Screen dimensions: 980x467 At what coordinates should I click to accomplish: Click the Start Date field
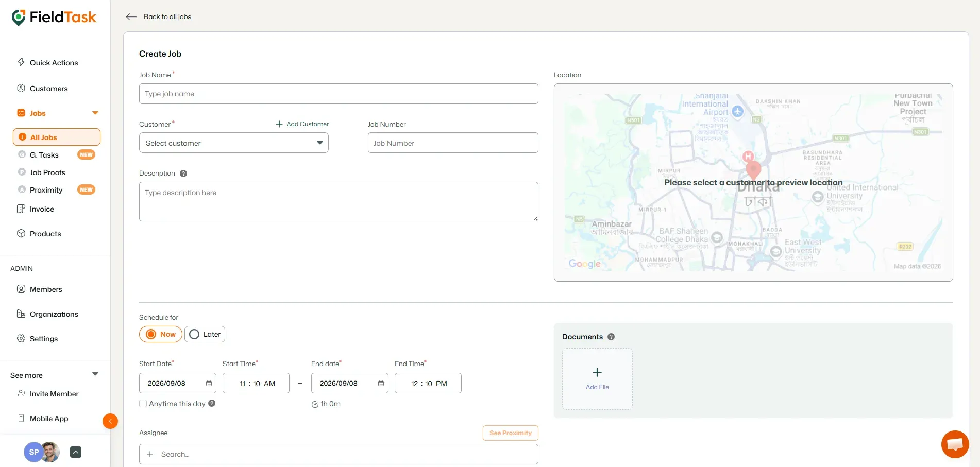pos(178,384)
